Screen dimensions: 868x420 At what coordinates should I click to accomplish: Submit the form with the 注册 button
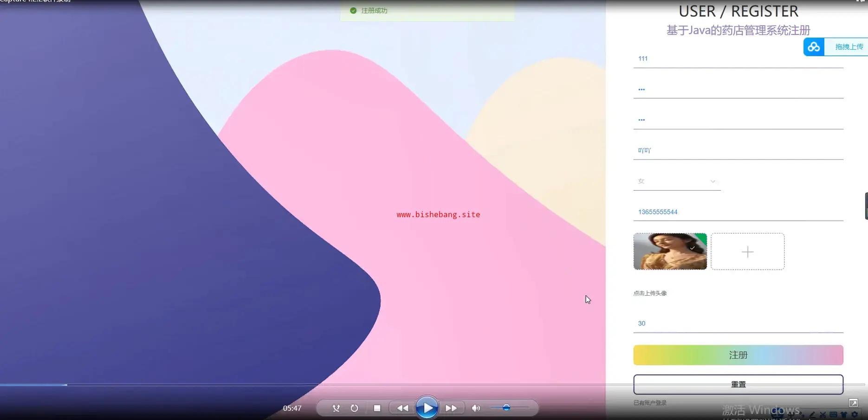click(x=738, y=355)
